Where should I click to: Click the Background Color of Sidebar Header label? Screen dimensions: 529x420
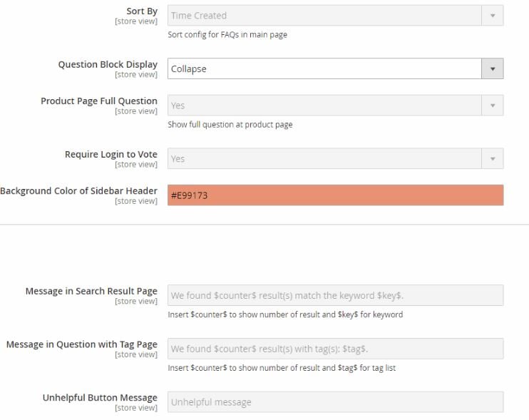click(78, 191)
